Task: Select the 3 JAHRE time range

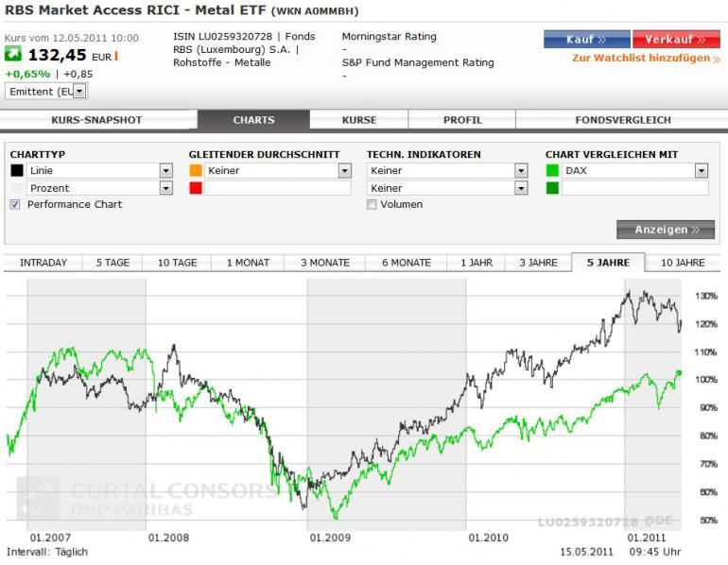Action: point(538,263)
